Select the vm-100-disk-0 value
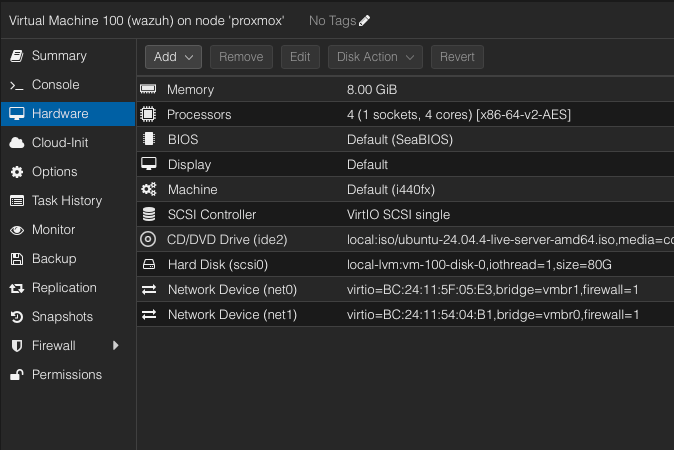674x450 pixels. coord(479,264)
